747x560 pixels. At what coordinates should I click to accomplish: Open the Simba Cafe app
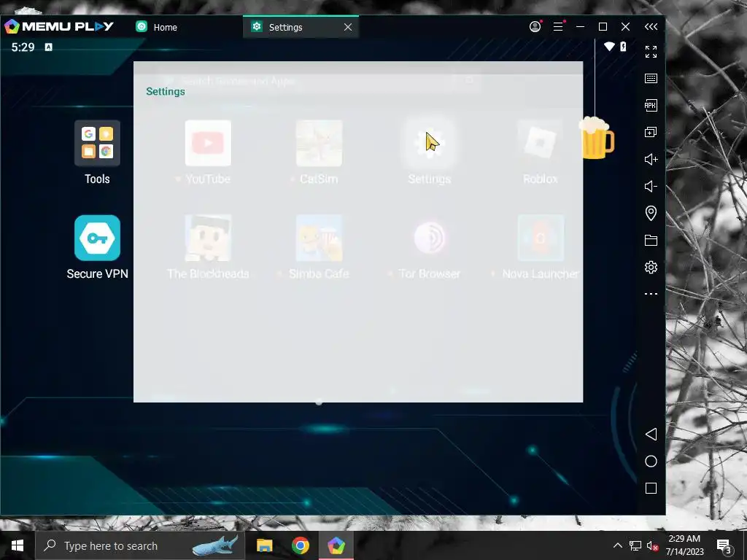click(320, 238)
